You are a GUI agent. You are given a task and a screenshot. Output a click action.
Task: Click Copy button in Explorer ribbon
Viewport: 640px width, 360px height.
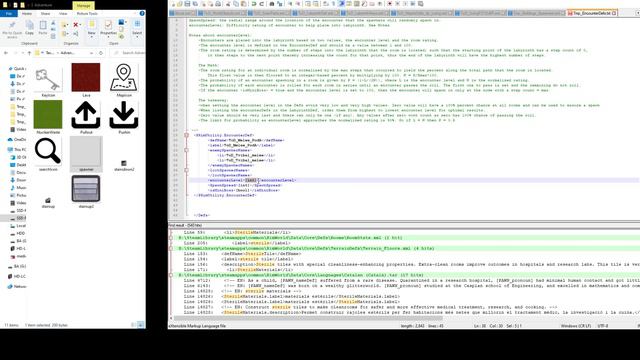pyautogui.click(x=29, y=27)
